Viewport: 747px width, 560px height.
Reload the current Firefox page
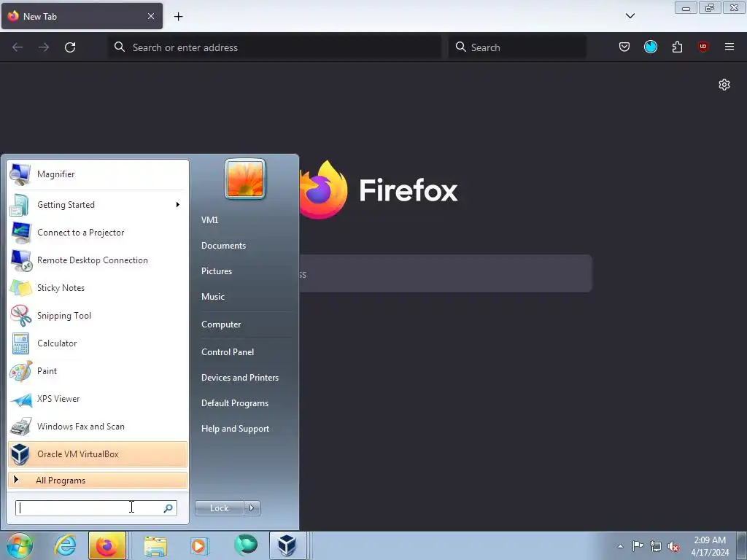(x=70, y=47)
